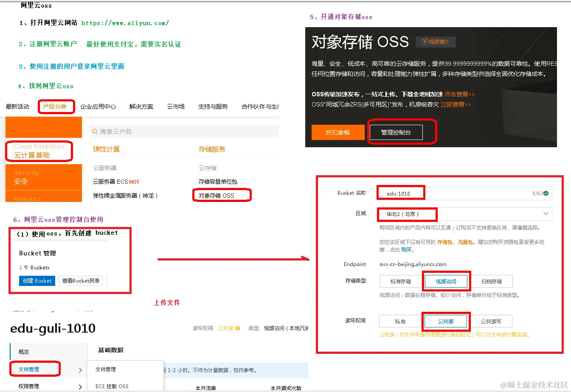Click the 立即查看>> link
The width and height of the screenshot is (571, 392).
pos(456,104)
